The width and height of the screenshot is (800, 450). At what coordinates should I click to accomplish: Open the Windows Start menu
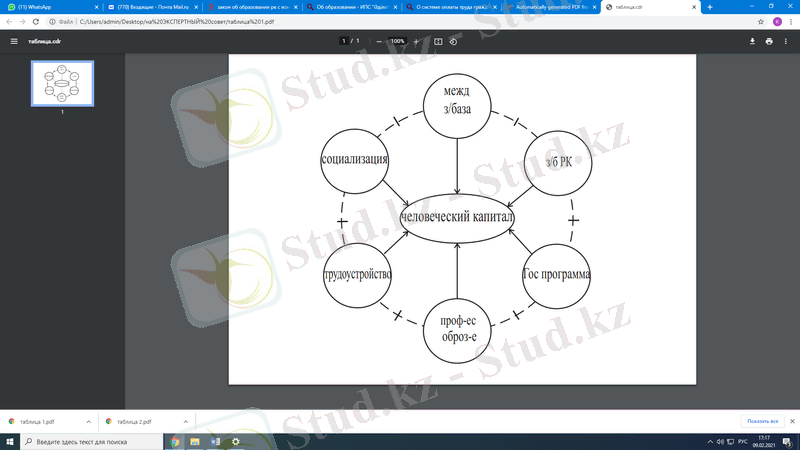pyautogui.click(x=10, y=442)
